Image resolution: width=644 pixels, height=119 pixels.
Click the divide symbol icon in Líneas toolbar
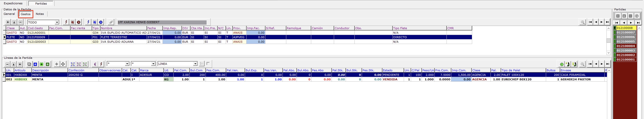(57, 64)
